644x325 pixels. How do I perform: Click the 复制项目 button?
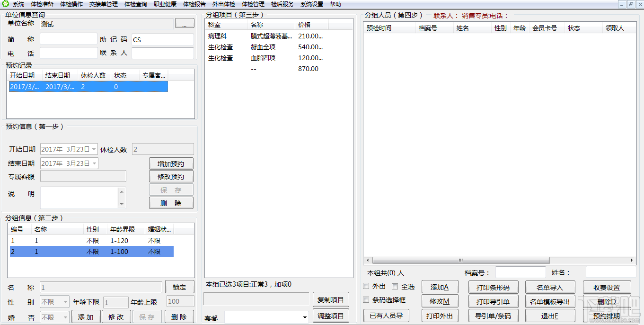pos(331,299)
